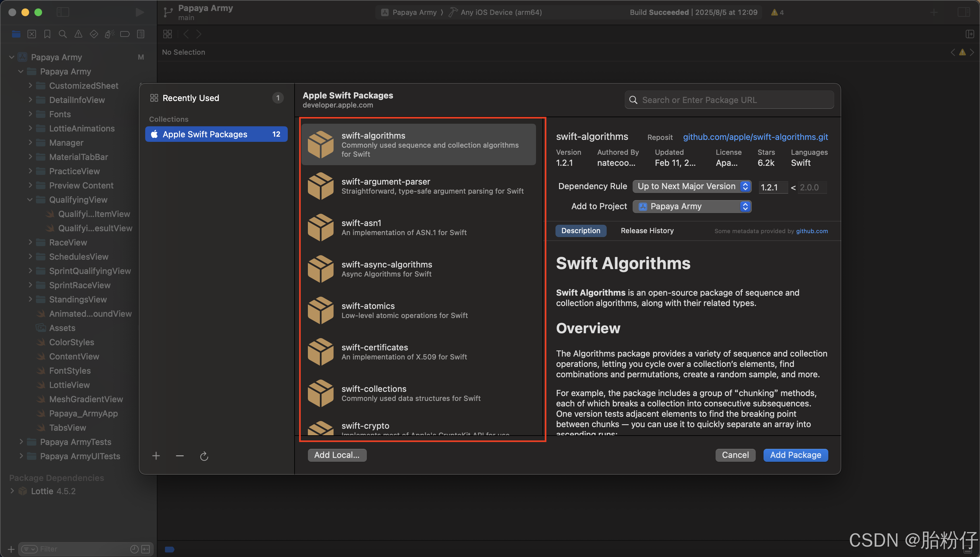Go forward with the right arrow in editor bar
The width and height of the screenshot is (980, 557).
coord(199,34)
